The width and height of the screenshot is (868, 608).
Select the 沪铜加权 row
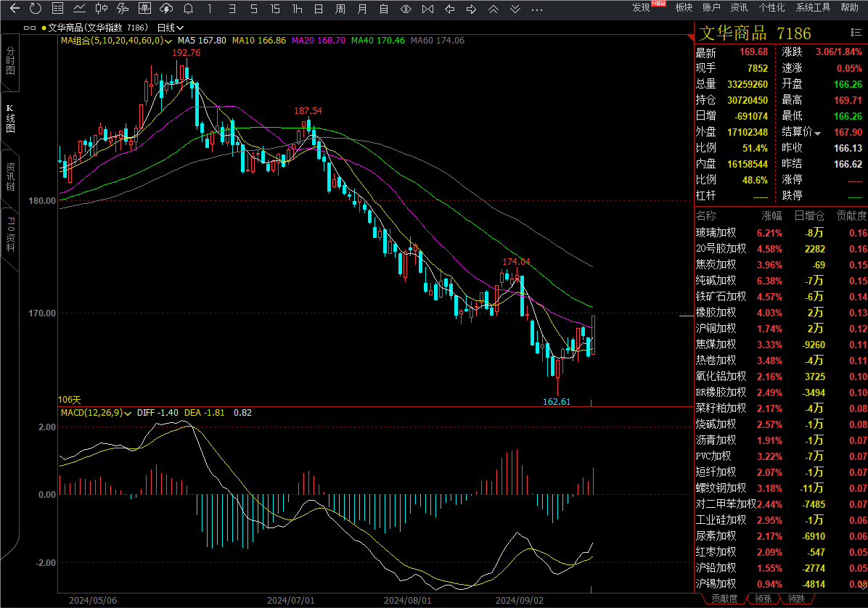pos(780,329)
